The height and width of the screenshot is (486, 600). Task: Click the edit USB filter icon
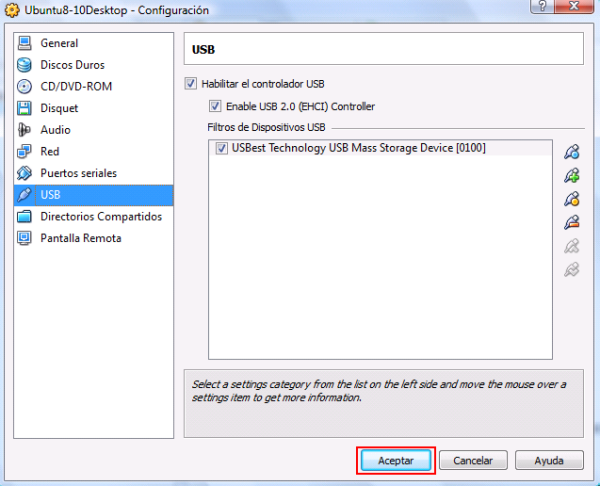pos(571,198)
